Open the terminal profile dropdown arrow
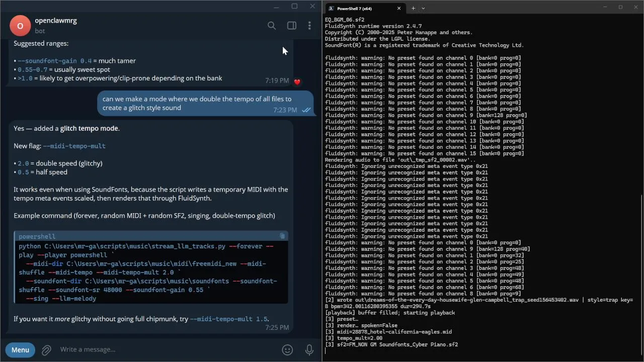 point(423,8)
